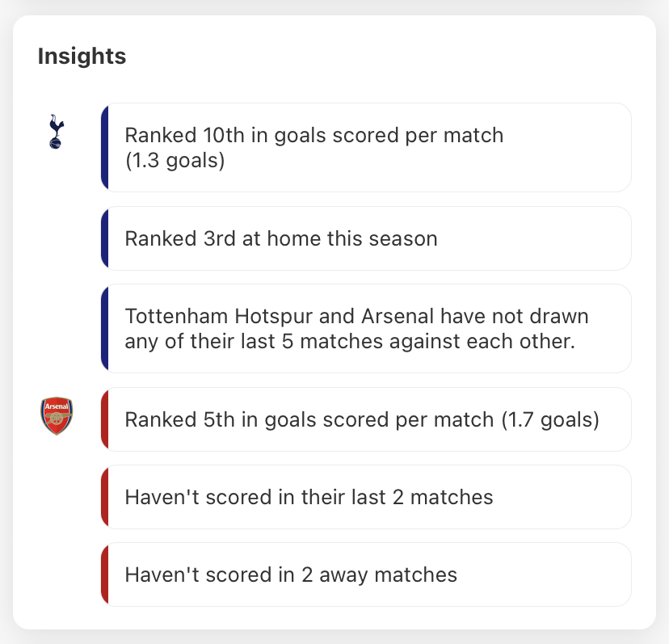
Task: Click the Tottenham Hotspur cockerel crest icon
Action: click(57, 132)
